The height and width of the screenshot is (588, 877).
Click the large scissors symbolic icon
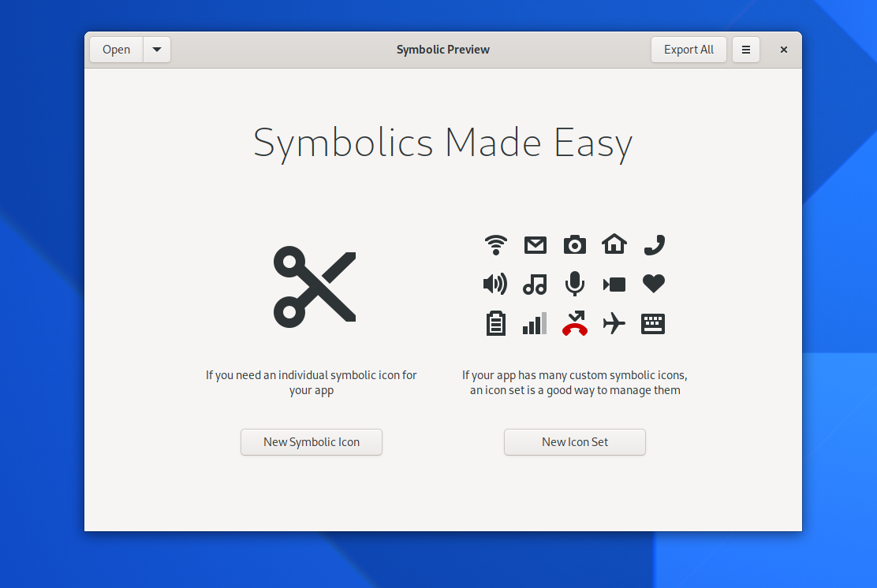[x=314, y=286]
